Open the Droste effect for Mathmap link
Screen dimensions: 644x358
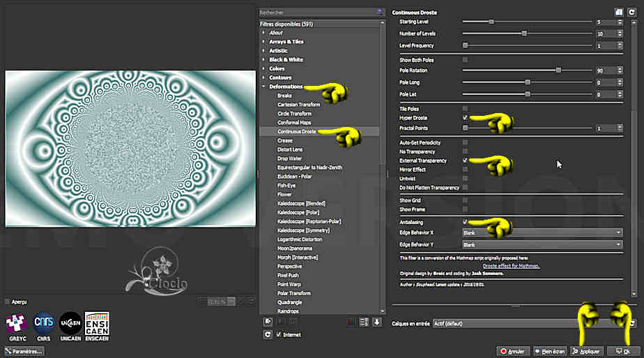click(x=511, y=266)
